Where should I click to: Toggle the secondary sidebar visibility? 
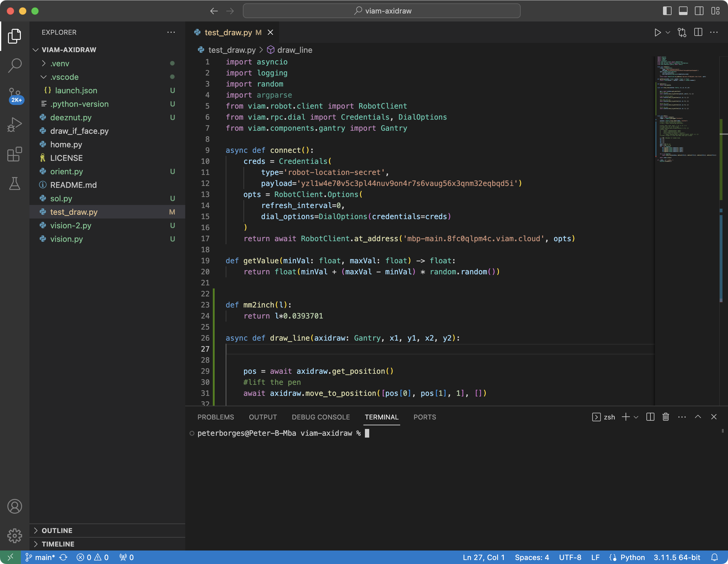[x=699, y=11]
